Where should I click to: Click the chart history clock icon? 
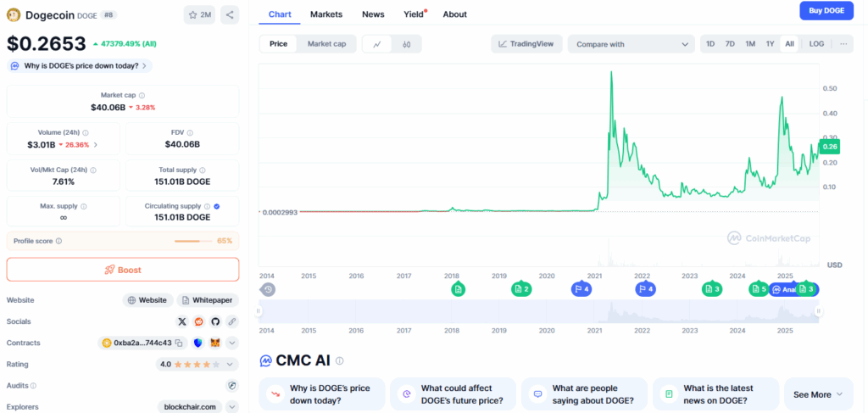268,289
